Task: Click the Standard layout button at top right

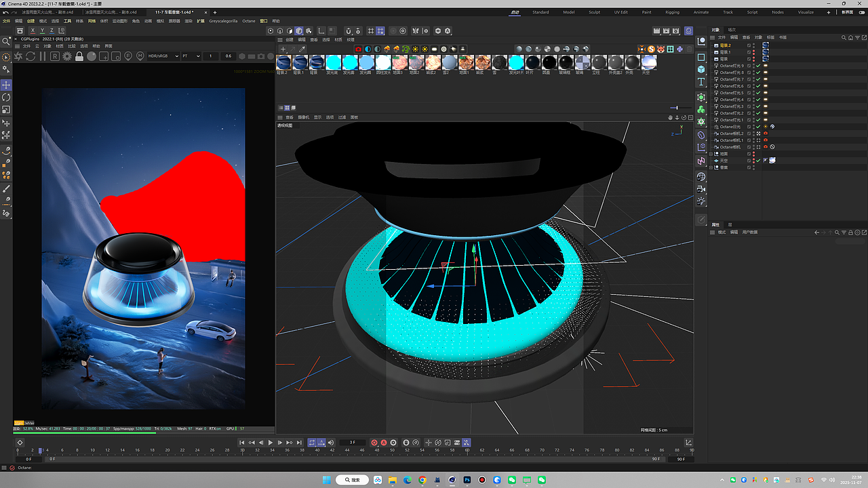Action: (542, 12)
